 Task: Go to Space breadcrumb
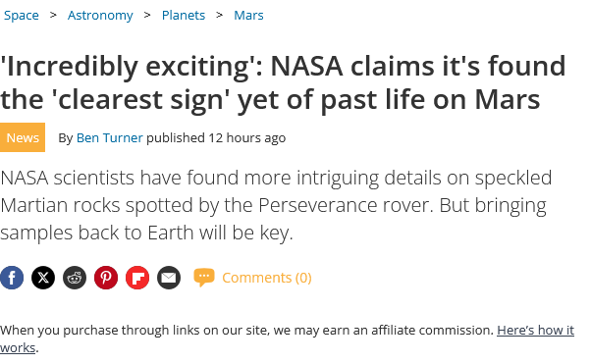click(22, 15)
